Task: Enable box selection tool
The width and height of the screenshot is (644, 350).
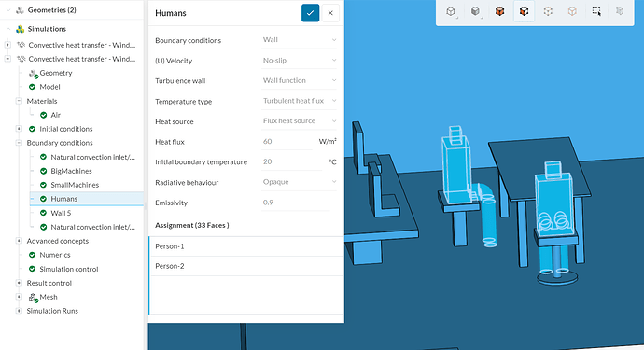Action: [x=596, y=11]
